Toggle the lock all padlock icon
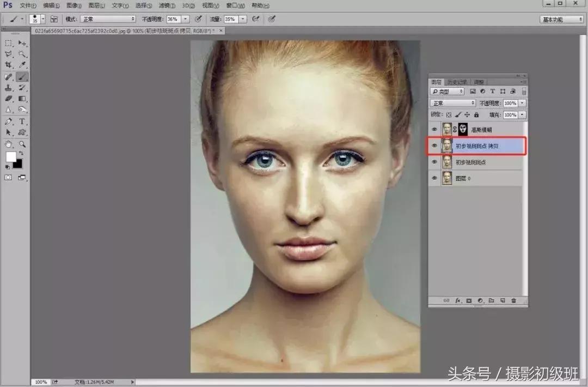The image size is (588, 387). (476, 115)
